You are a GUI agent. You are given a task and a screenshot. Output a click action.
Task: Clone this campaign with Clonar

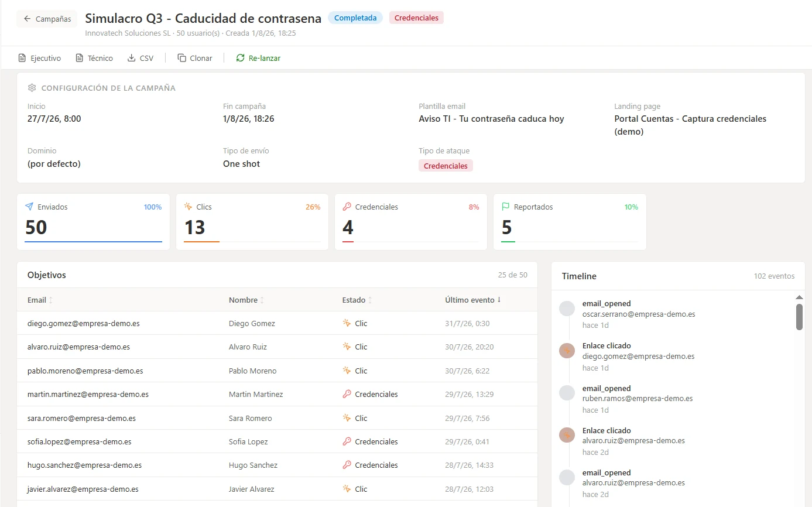coord(195,58)
